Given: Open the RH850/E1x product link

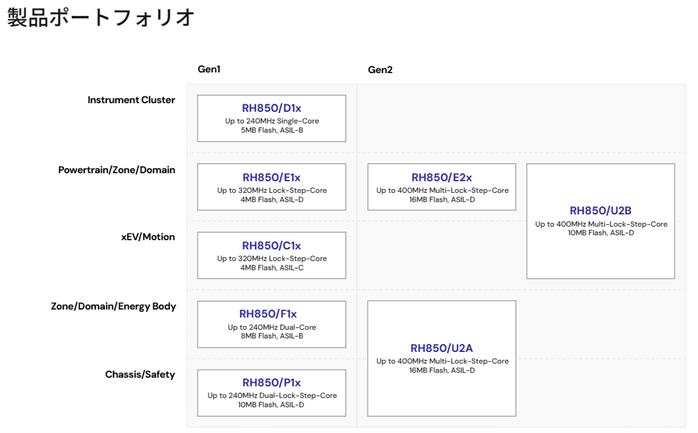Looking at the screenshot, I should (x=271, y=177).
